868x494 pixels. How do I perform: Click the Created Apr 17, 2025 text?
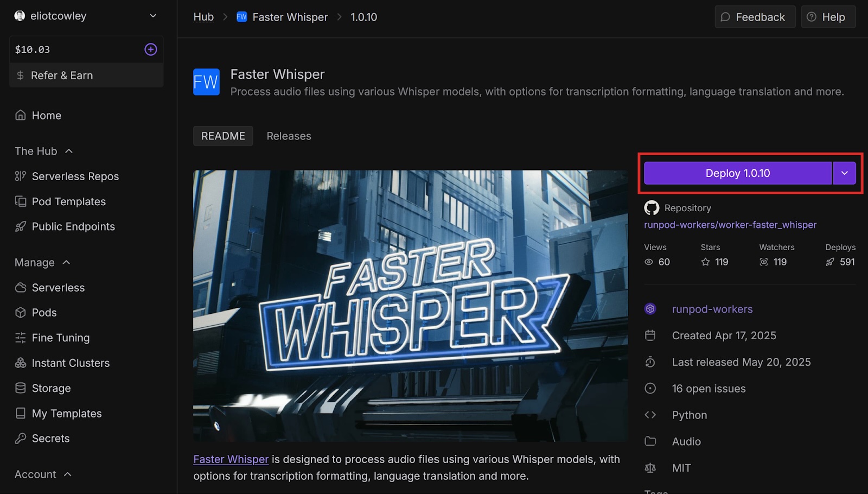[x=724, y=335]
